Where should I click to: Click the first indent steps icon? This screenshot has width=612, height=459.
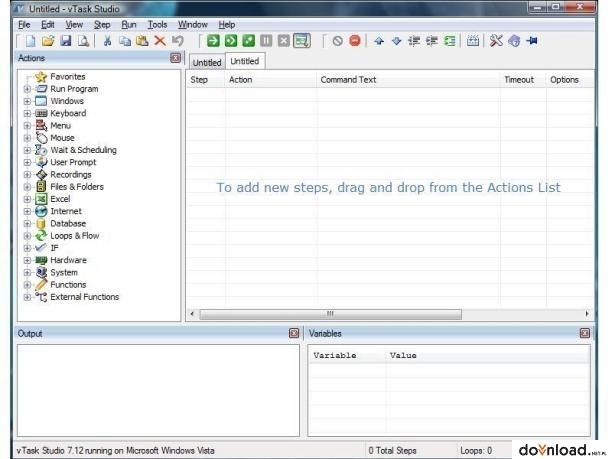click(414, 41)
